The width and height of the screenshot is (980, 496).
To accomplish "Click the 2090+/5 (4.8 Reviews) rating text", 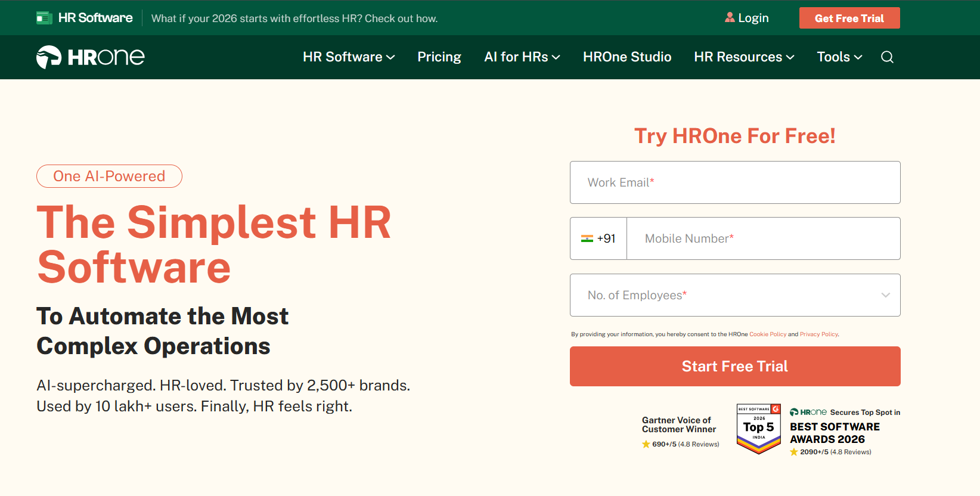I will pos(836,452).
